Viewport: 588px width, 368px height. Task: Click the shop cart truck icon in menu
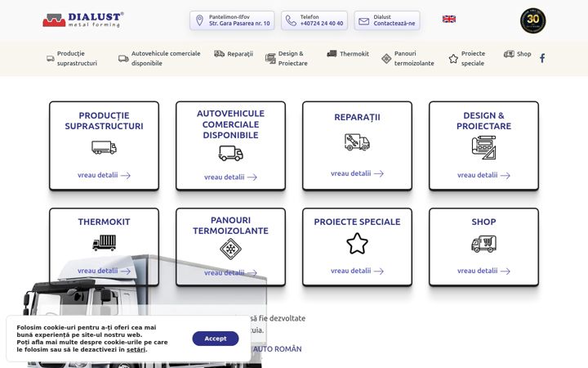509,54
